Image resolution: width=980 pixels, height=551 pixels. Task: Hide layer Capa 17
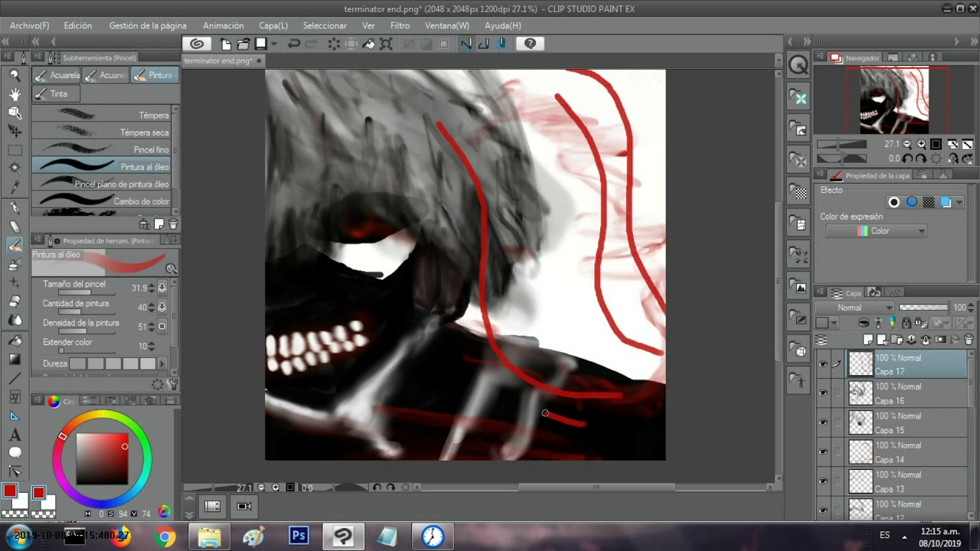823,364
